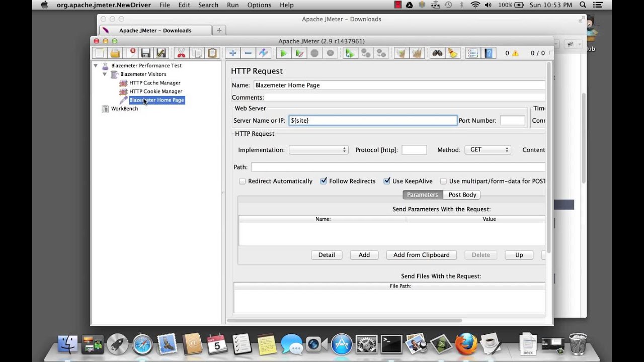Open Safari from the Dock
Image resolution: width=644 pixels, height=362 pixels.
142,345
